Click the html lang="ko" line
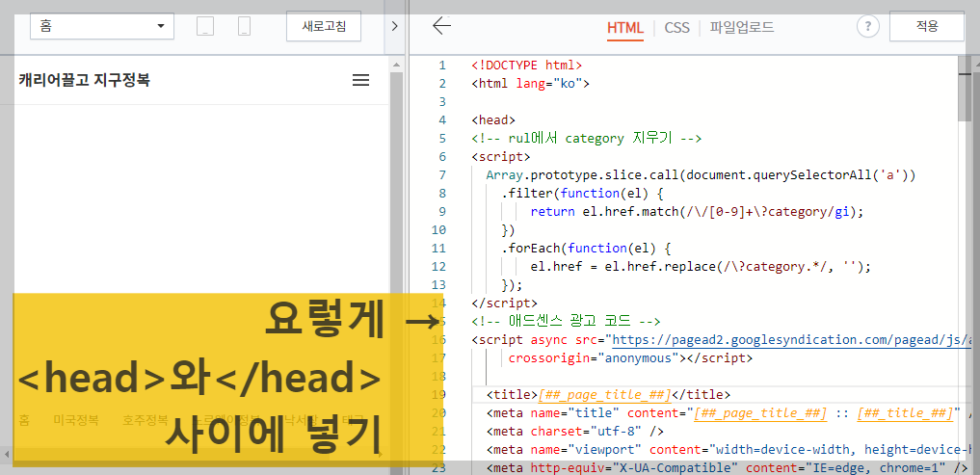This screenshot has width=980, height=475. (531, 83)
